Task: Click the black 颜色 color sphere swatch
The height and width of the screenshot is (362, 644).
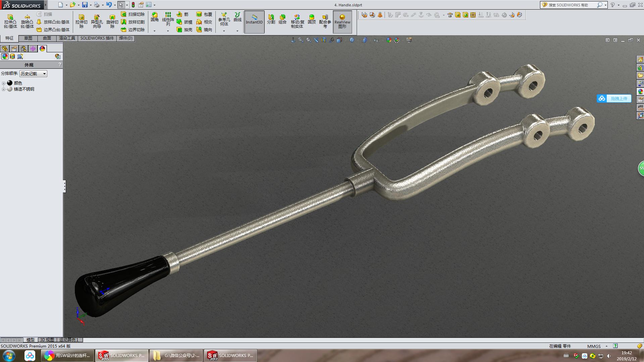Action: [x=10, y=83]
